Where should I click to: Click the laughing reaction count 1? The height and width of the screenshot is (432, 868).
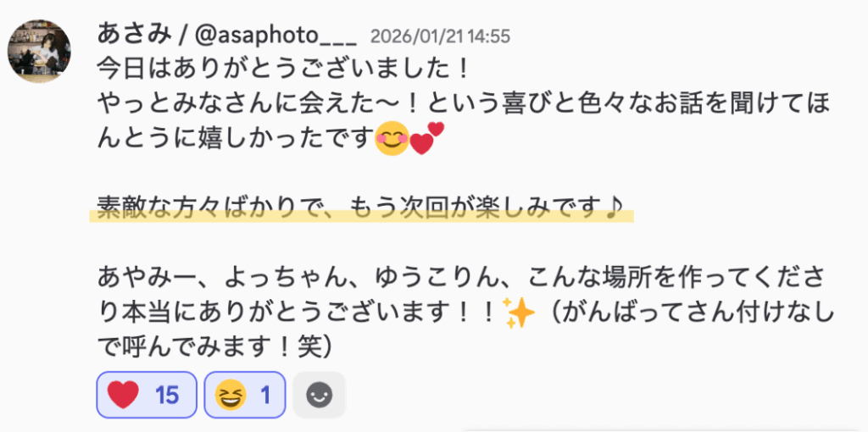(x=264, y=395)
